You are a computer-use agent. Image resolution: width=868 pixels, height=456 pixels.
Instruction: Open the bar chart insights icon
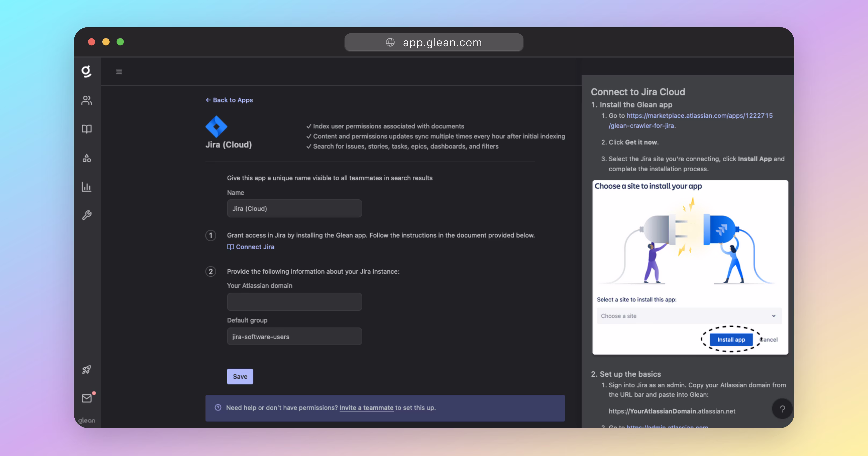pos(86,187)
